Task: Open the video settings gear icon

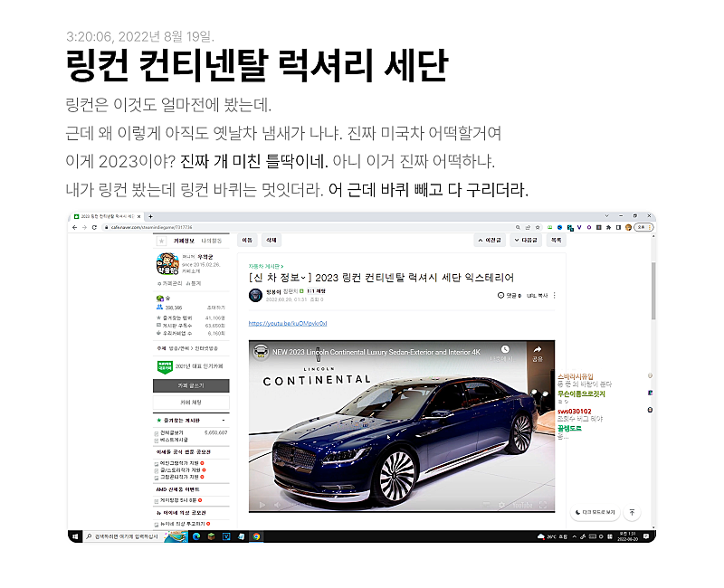Action: click(x=501, y=505)
